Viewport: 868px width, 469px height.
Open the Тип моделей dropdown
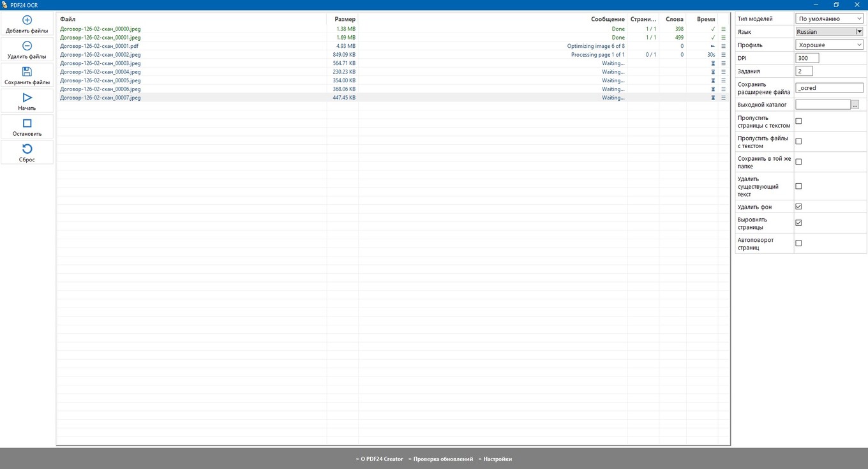pos(829,19)
